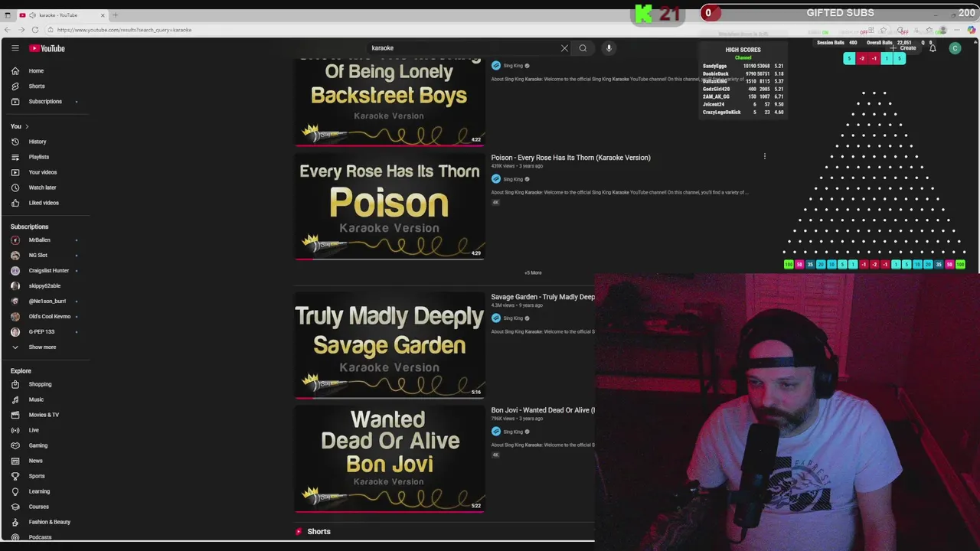The image size is (980, 551).
Task: Click Savage Garden video title
Action: coord(543,297)
